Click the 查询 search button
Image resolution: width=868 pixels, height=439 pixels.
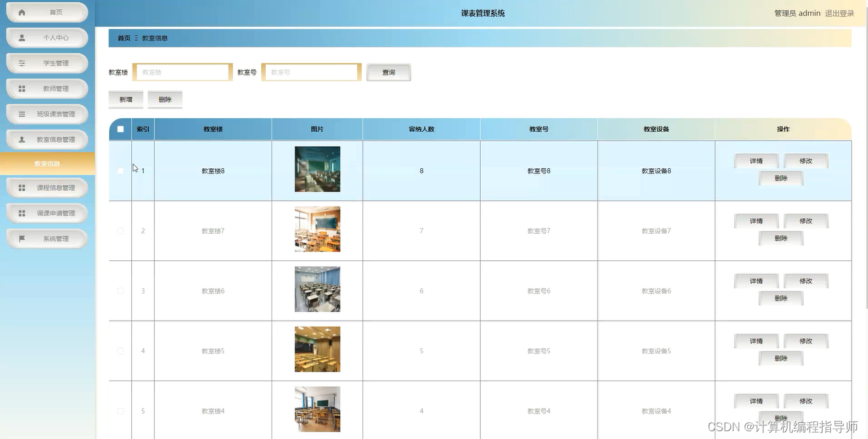(389, 72)
